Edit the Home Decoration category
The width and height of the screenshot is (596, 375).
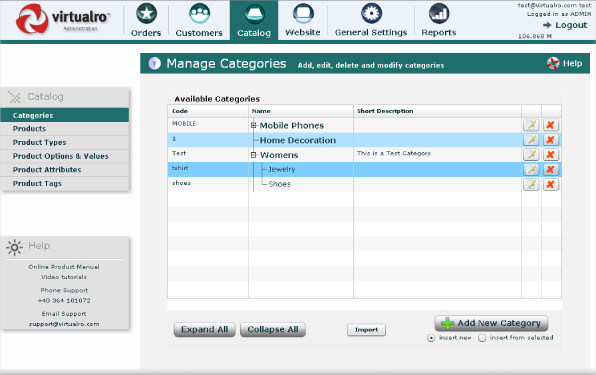click(531, 140)
